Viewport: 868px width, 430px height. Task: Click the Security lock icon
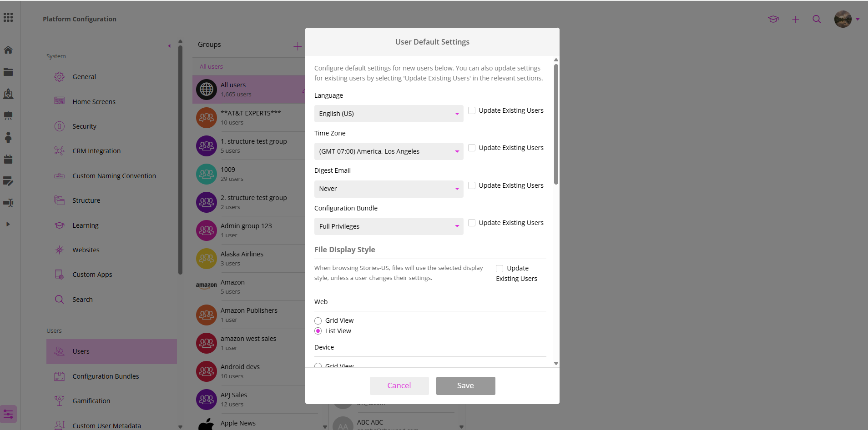[x=60, y=126]
